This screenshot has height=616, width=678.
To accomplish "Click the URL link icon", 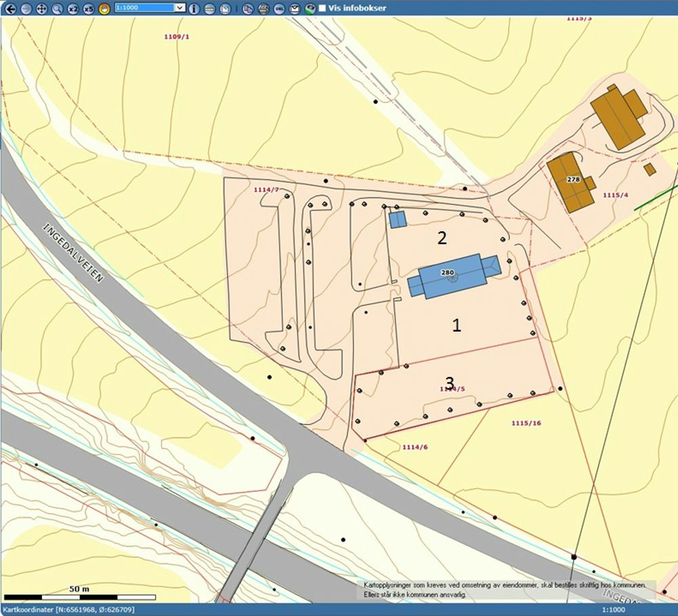I will pyautogui.click(x=279, y=8).
